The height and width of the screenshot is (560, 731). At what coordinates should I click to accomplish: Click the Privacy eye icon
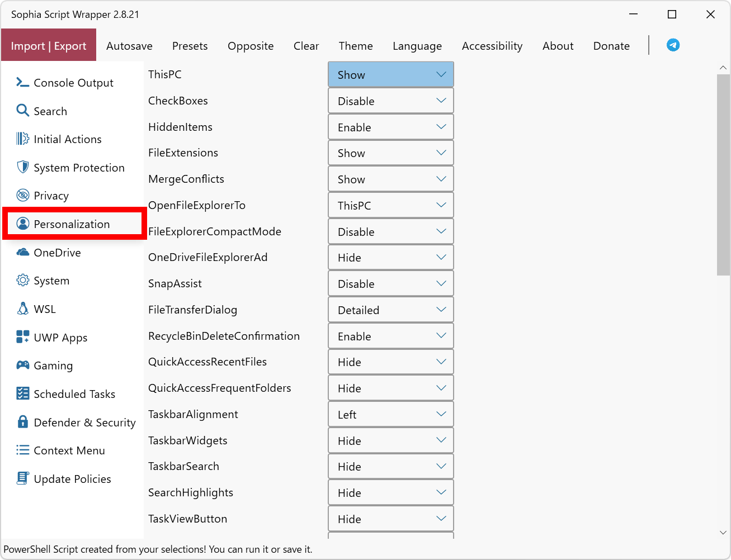coord(22,195)
